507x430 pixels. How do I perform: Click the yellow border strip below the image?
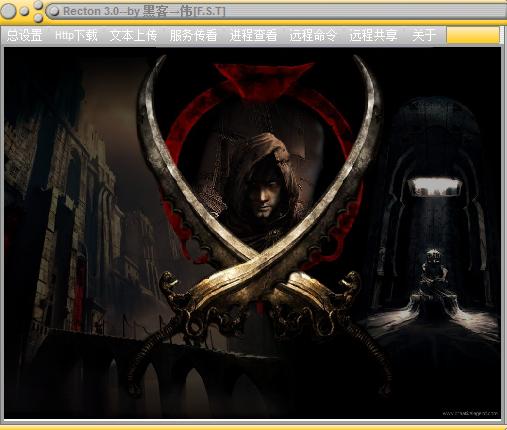[253, 427]
